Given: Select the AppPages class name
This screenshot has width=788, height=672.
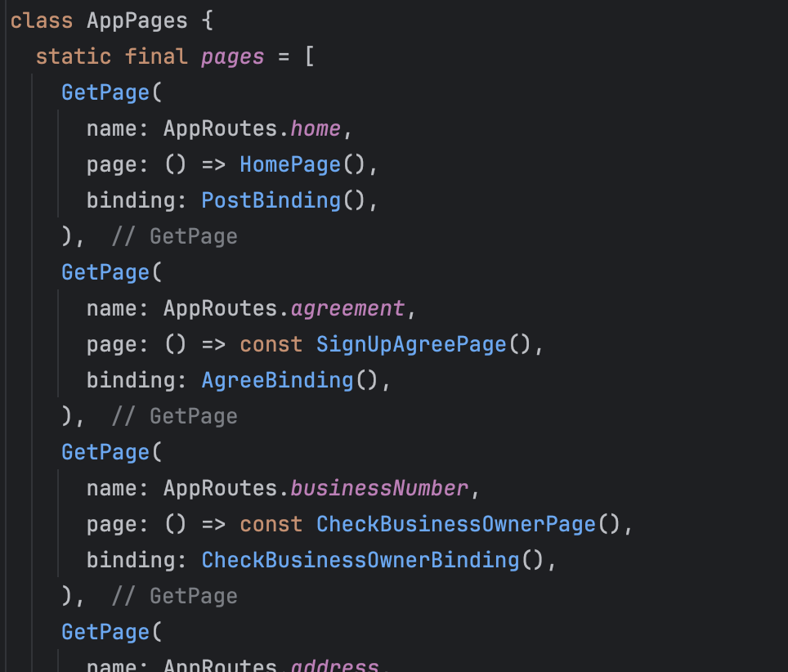Looking at the screenshot, I should coord(137,21).
